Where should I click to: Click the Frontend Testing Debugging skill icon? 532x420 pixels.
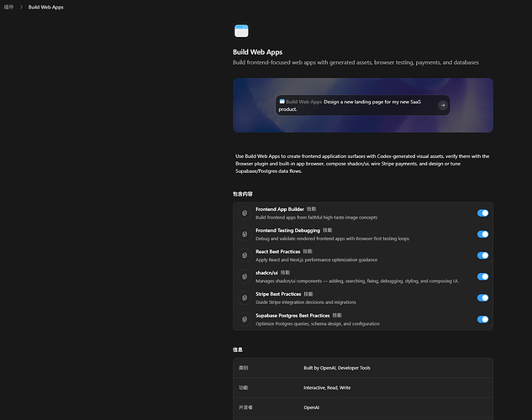point(245,234)
